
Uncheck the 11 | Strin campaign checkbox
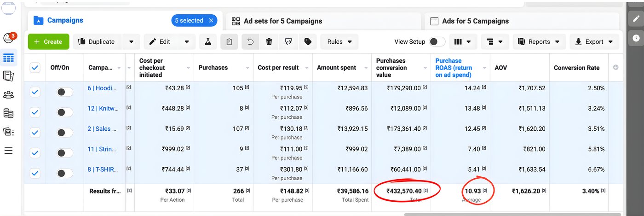(x=35, y=153)
